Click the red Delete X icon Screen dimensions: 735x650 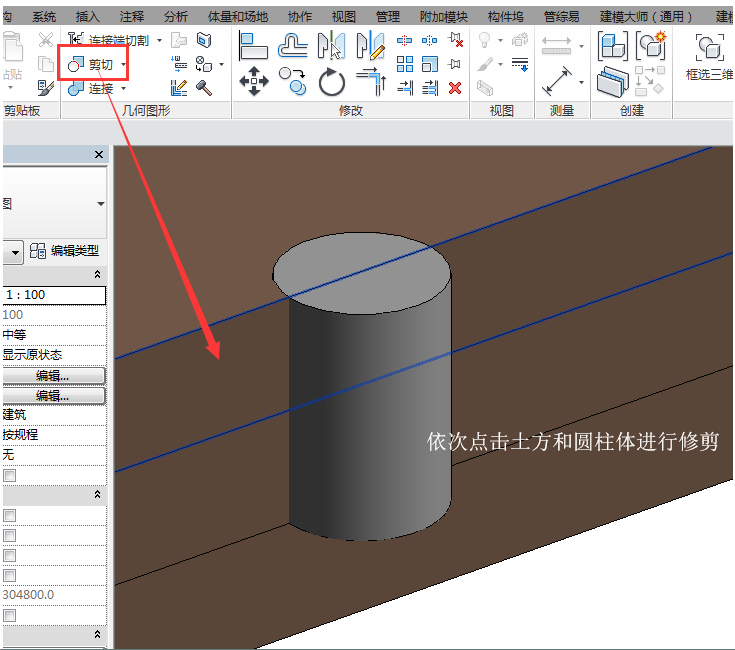tap(455, 88)
